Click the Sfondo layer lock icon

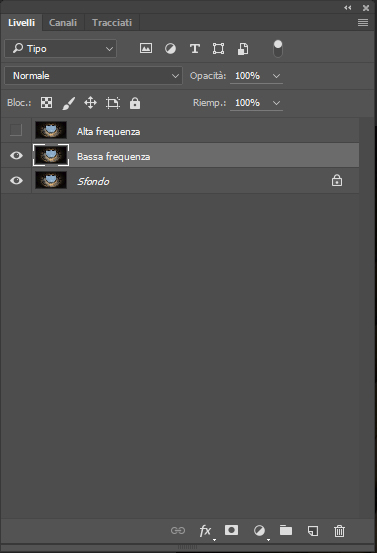coord(337,180)
